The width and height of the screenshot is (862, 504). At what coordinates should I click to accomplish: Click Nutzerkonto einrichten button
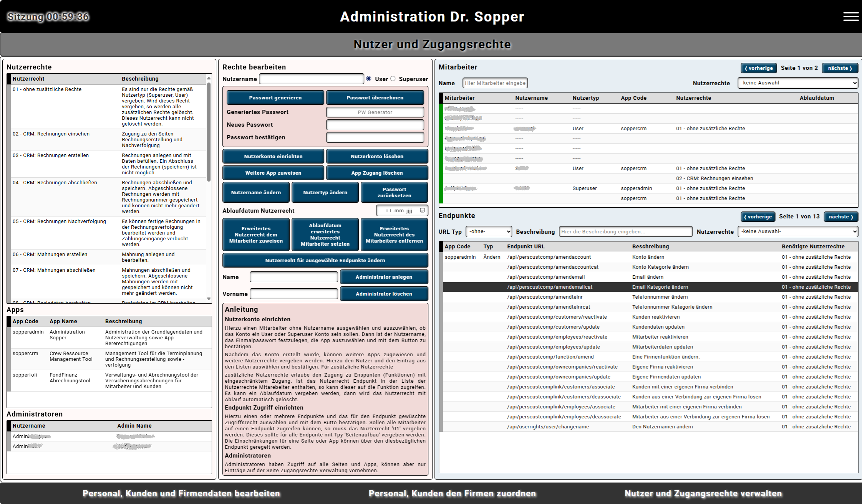click(273, 156)
